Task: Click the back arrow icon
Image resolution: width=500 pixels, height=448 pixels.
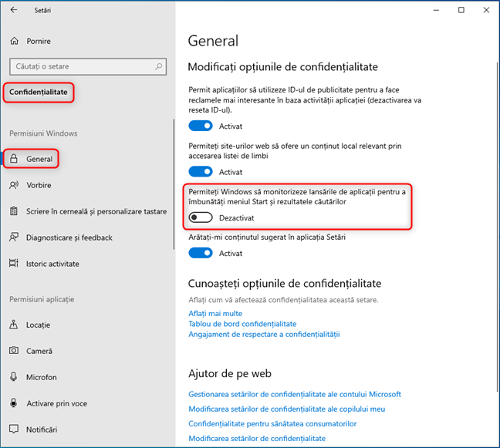Action: (14, 10)
